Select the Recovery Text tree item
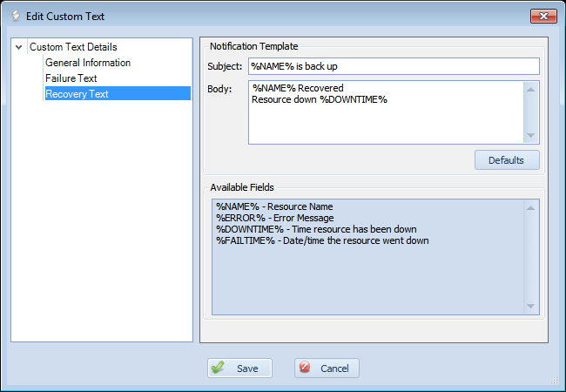566x392 pixels. (118, 93)
